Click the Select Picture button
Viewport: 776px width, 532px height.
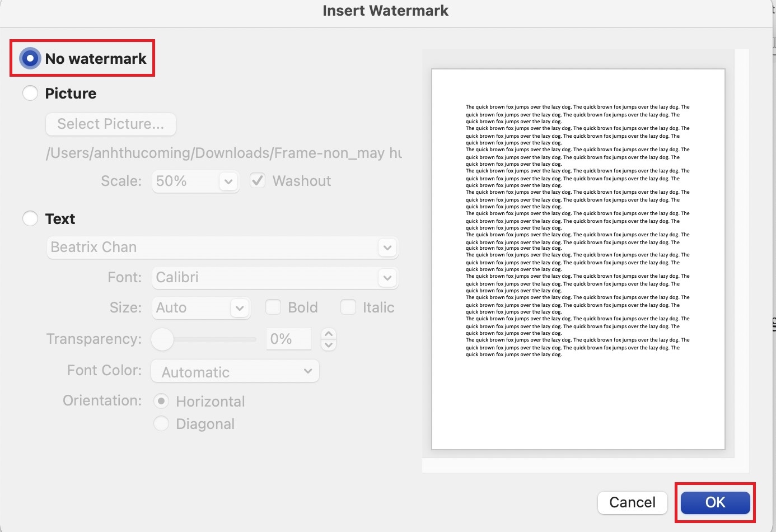tap(110, 124)
